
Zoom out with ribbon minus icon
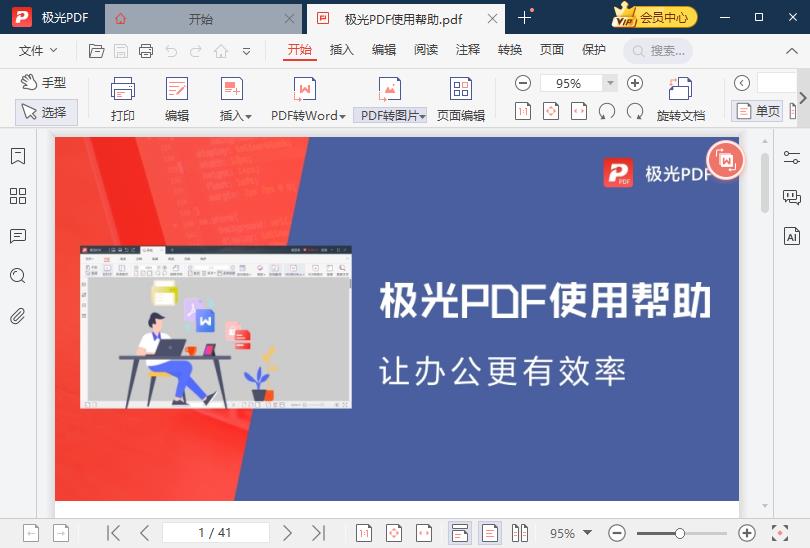pyautogui.click(x=523, y=83)
